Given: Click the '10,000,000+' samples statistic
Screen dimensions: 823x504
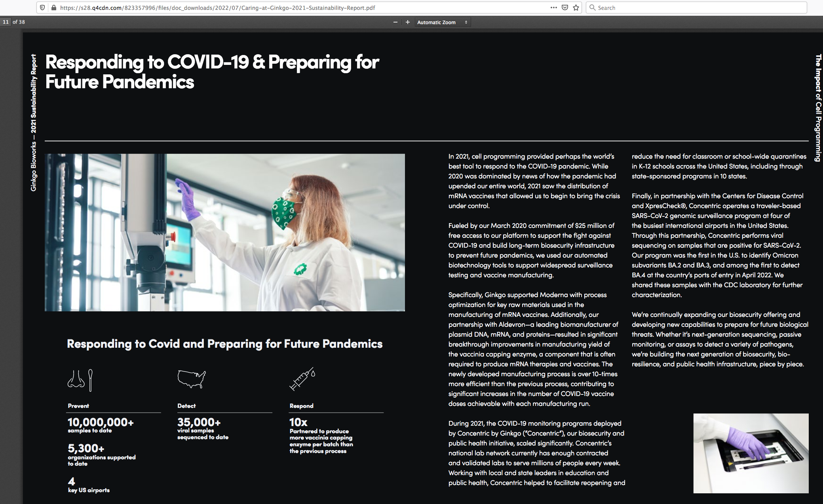Looking at the screenshot, I should click(101, 422).
